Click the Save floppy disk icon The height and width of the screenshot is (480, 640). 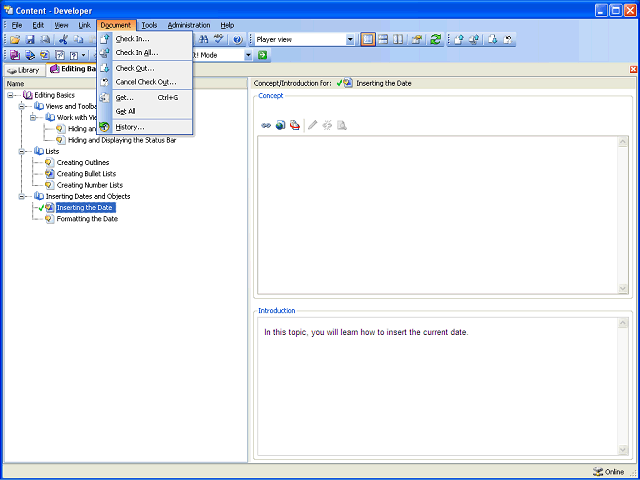[30, 40]
